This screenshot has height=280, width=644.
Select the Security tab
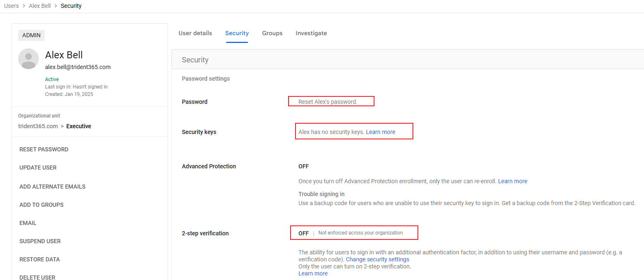(x=237, y=33)
